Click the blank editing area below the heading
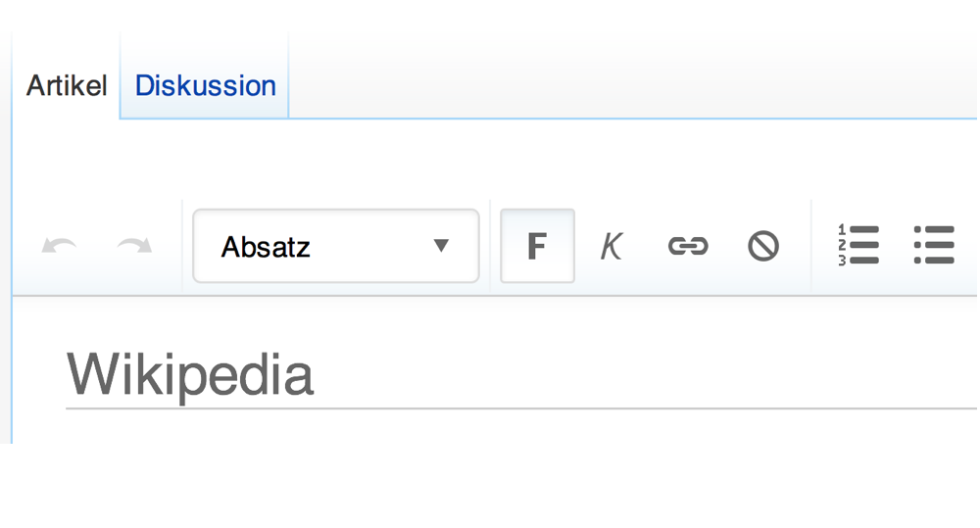Viewport: 980px width, 528px height. pyautogui.click(x=494, y=426)
